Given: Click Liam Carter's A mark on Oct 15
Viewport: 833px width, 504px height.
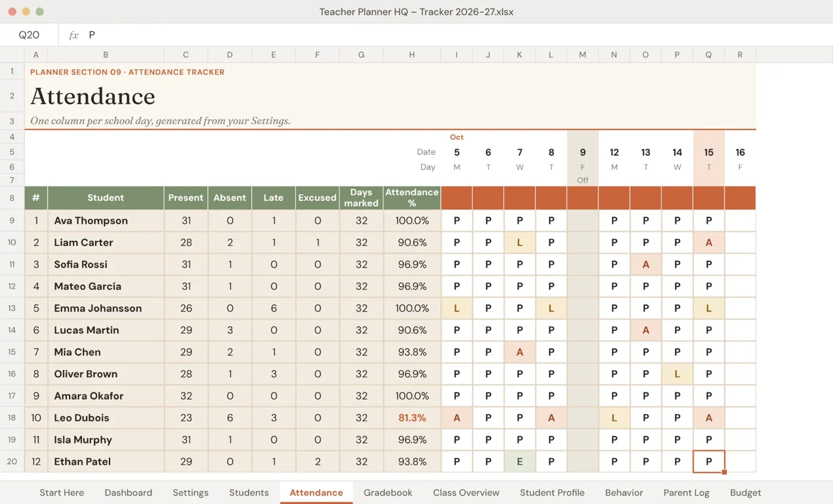Looking at the screenshot, I should click(x=708, y=242).
